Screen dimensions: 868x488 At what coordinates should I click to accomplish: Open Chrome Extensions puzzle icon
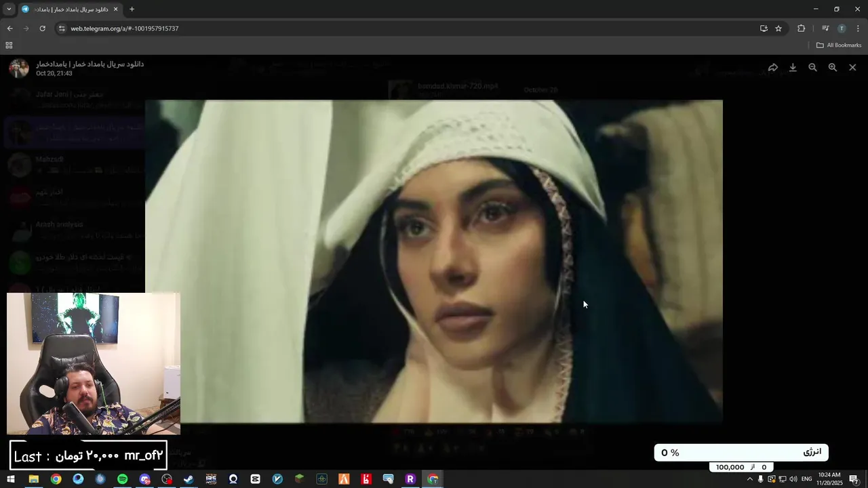click(x=801, y=28)
